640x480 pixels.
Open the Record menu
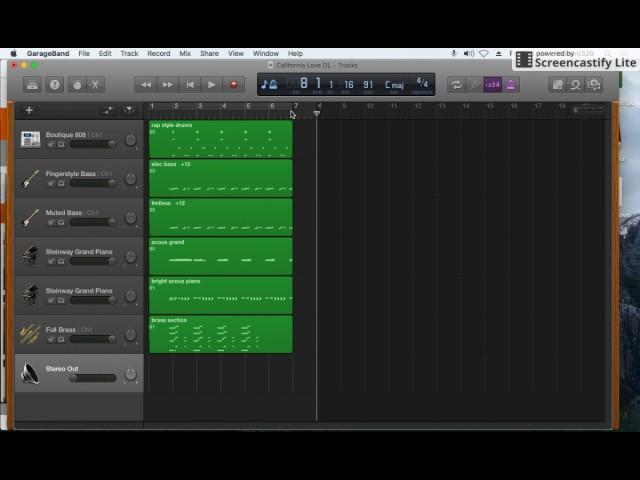159,53
